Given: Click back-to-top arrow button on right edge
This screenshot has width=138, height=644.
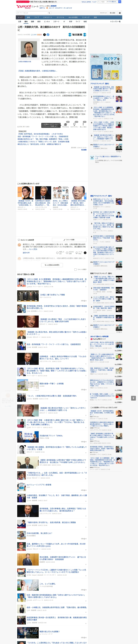Looking at the screenshot, I should 133,398.
